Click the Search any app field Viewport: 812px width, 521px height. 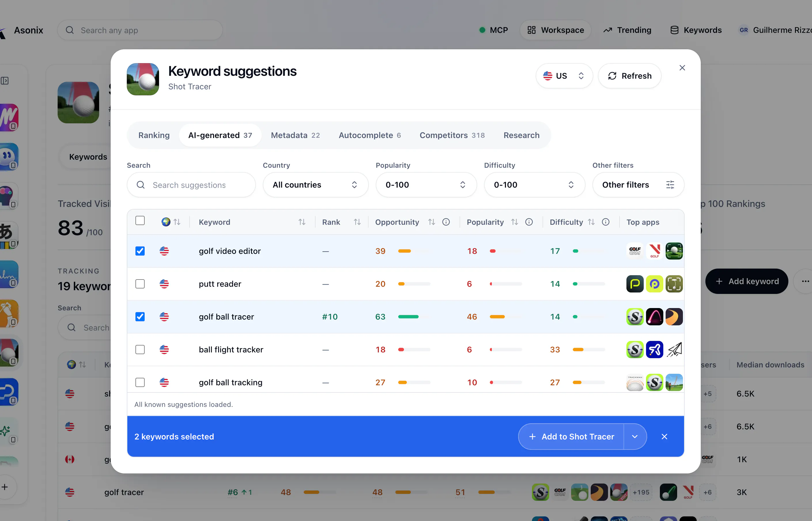tap(140, 30)
